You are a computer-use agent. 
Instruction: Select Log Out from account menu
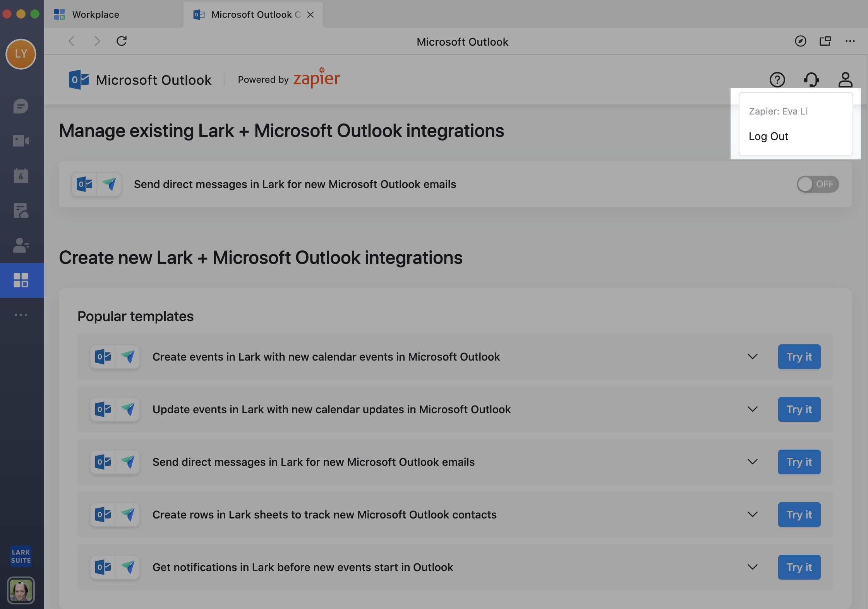768,136
